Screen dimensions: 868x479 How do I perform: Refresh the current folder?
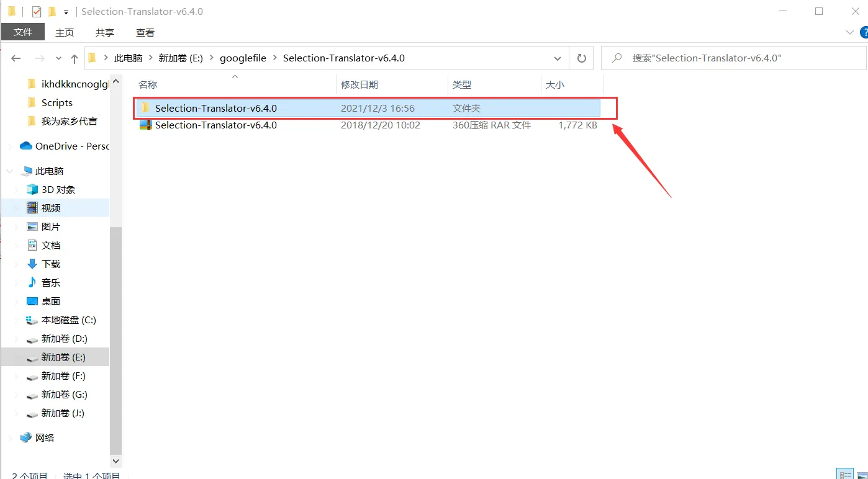pyautogui.click(x=581, y=58)
